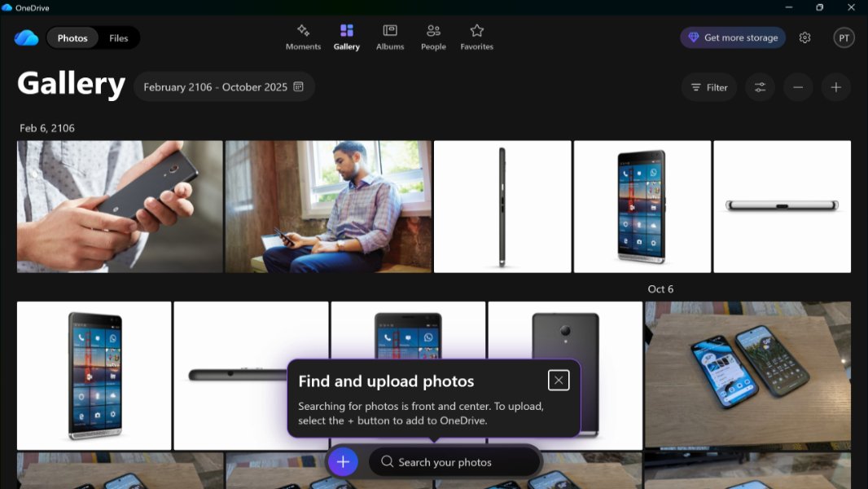Select the Gallery tab in navigation
The width and height of the screenshot is (868, 489).
click(346, 37)
